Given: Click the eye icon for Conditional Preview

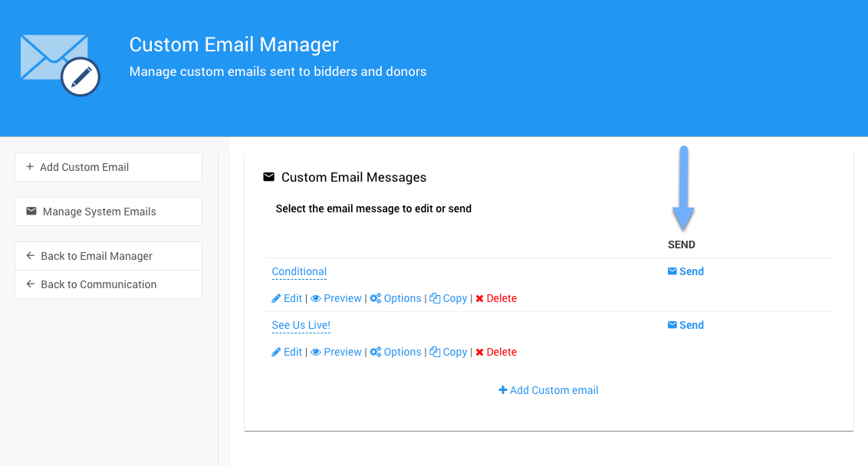Looking at the screenshot, I should pyautogui.click(x=315, y=298).
